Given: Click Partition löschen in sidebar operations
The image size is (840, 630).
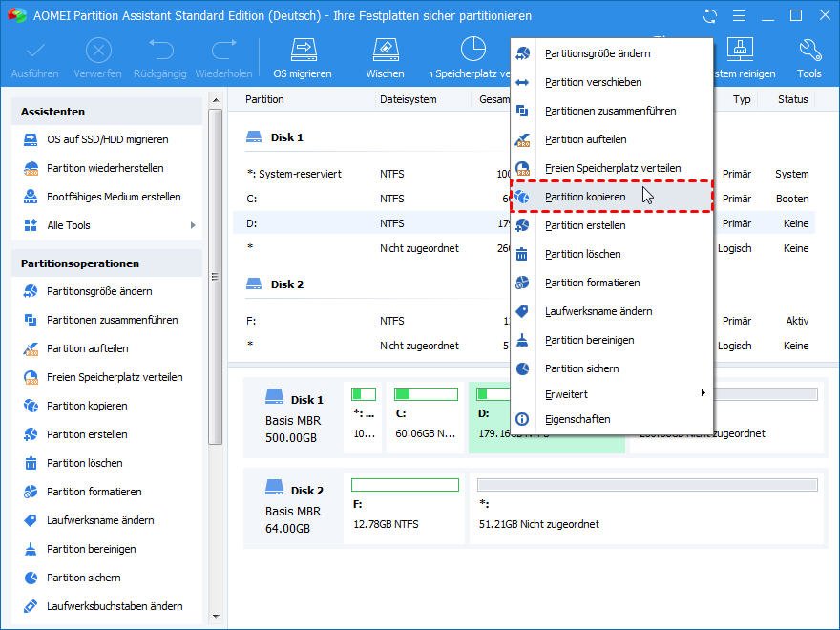Looking at the screenshot, I should (x=85, y=463).
